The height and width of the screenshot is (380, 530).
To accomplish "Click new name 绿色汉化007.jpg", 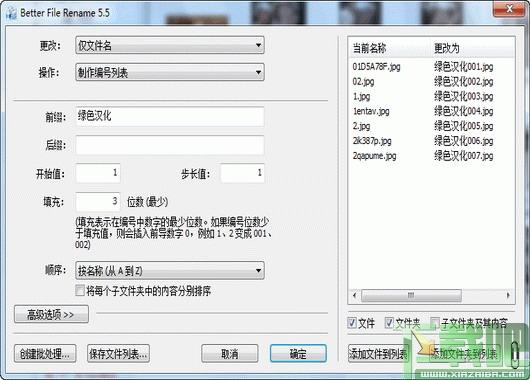I will click(464, 156).
